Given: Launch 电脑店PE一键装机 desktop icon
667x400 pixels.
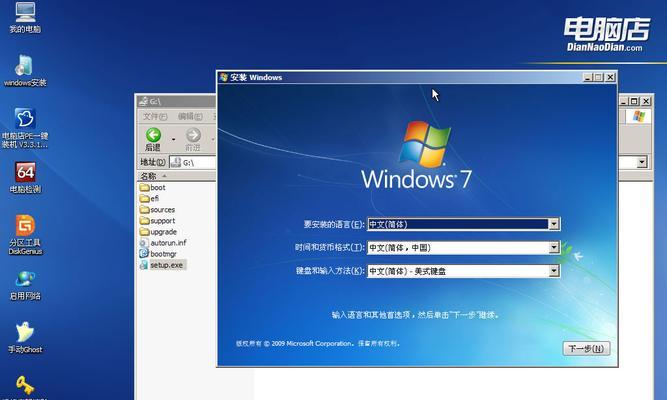Looking at the screenshot, I should pyautogui.click(x=25, y=128).
